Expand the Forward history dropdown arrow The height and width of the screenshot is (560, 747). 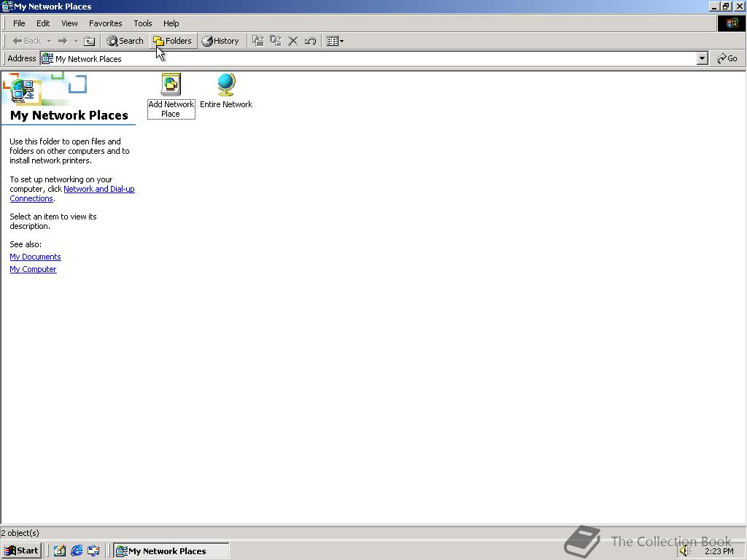76,41
